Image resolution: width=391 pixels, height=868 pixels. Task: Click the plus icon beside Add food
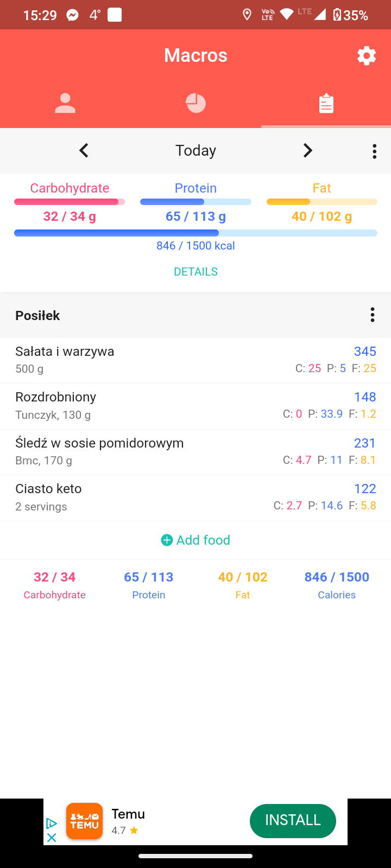pos(167,540)
